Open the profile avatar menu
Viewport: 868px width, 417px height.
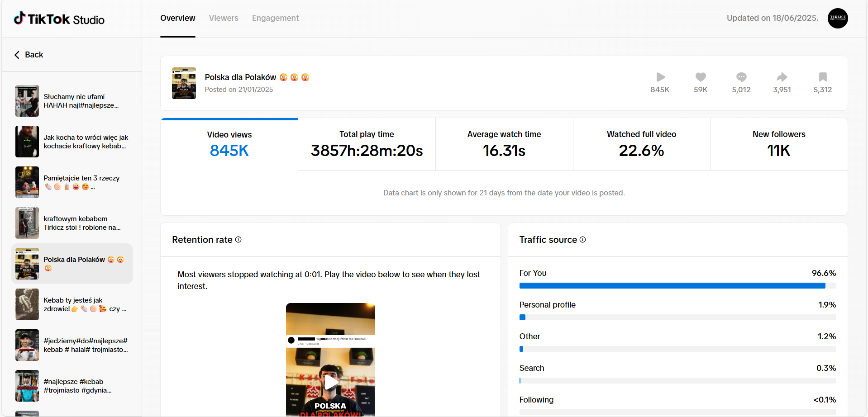pos(837,18)
